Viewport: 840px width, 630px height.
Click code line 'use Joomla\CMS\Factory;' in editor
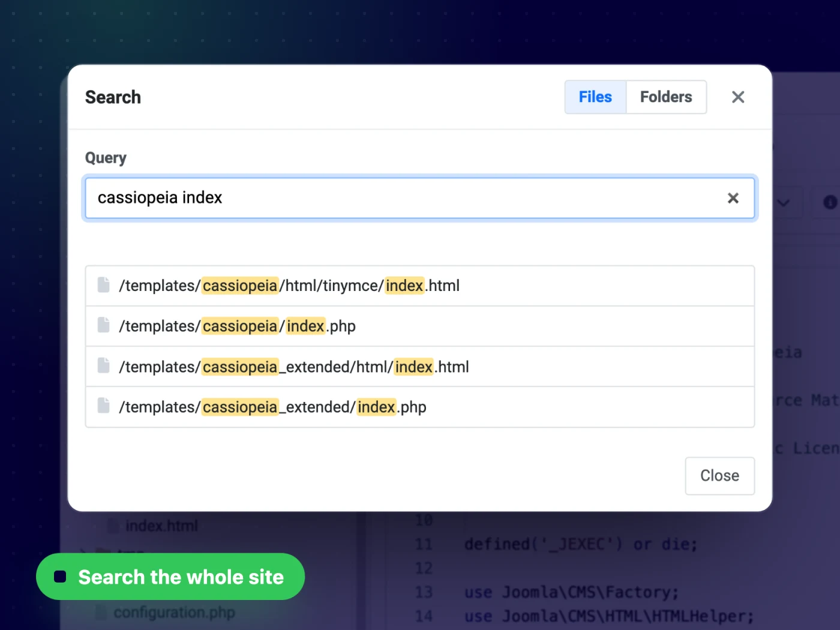[x=572, y=592]
